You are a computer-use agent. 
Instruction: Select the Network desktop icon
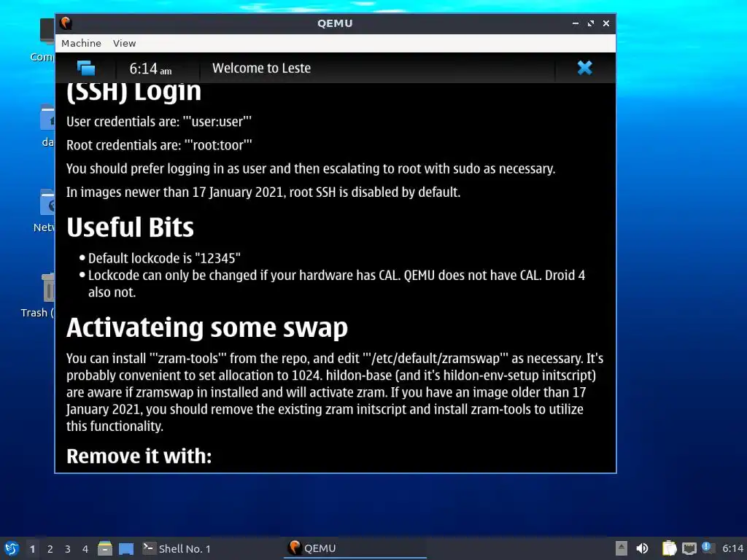(x=45, y=211)
